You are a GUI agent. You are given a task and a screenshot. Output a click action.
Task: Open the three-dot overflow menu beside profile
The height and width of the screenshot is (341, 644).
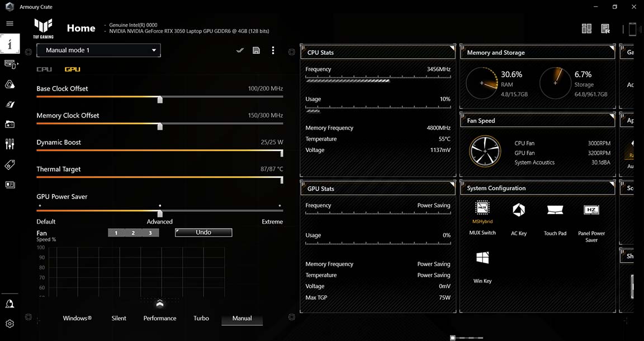[273, 50]
